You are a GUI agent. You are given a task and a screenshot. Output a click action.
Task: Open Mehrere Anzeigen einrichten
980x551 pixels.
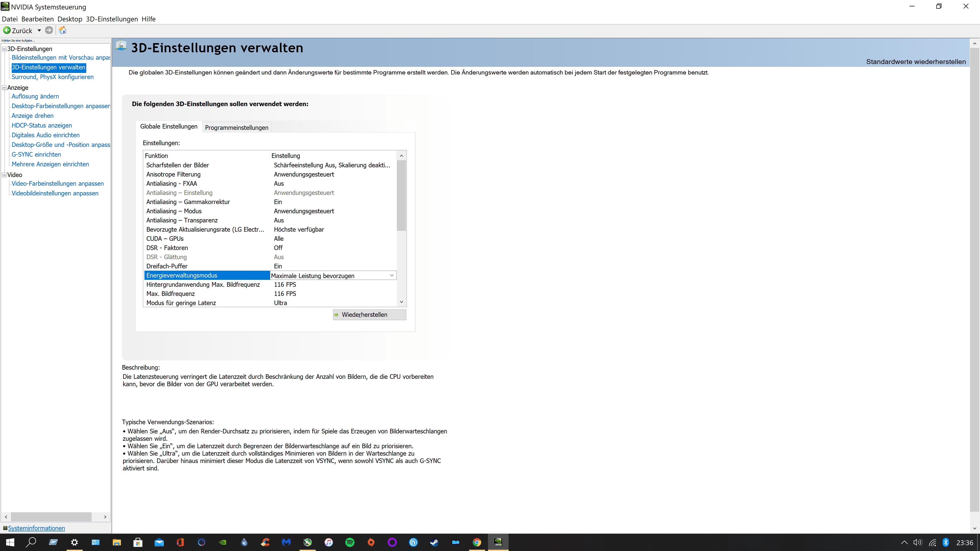pyautogui.click(x=50, y=164)
